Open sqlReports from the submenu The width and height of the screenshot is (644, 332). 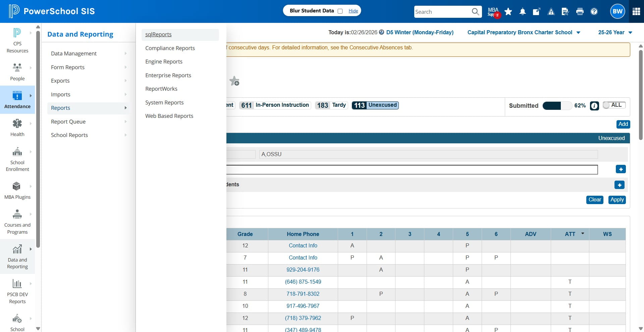click(180, 35)
